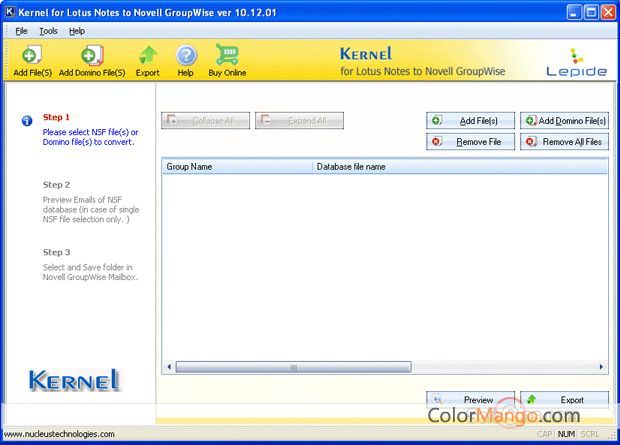Sort by the Database file name column header
Screen dimensions: 620x445
pyautogui.click(x=460, y=167)
